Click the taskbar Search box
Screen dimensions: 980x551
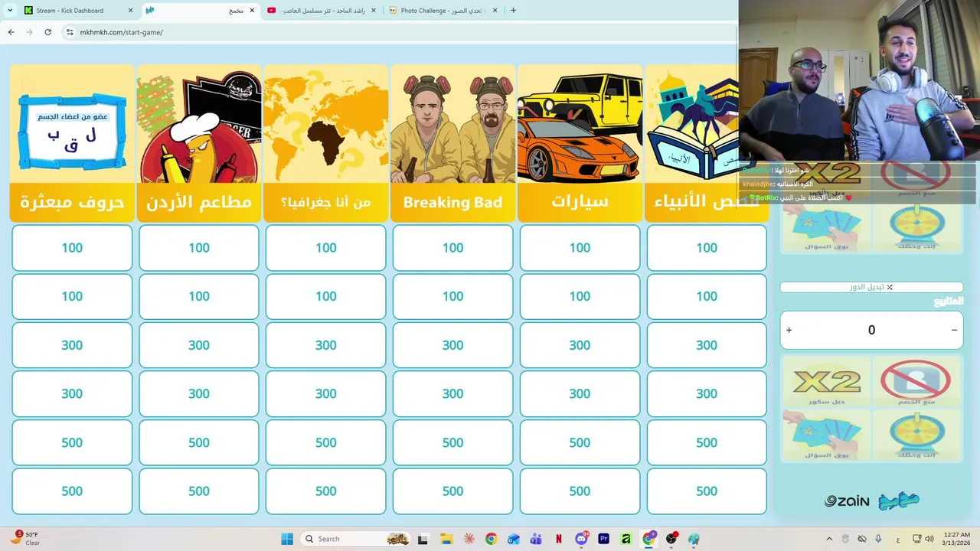(356, 539)
